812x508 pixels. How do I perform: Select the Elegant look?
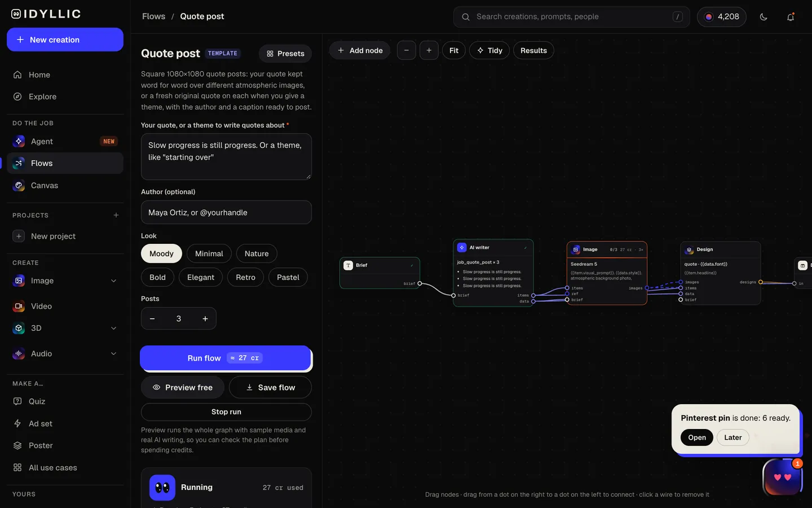click(x=201, y=277)
